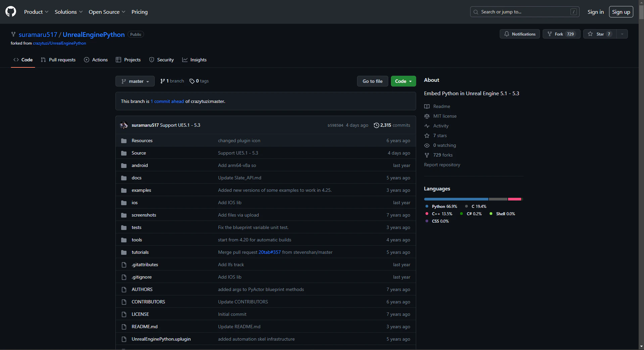Switch to the Code tab
Screen dimensions: 644x350
coord(23,60)
